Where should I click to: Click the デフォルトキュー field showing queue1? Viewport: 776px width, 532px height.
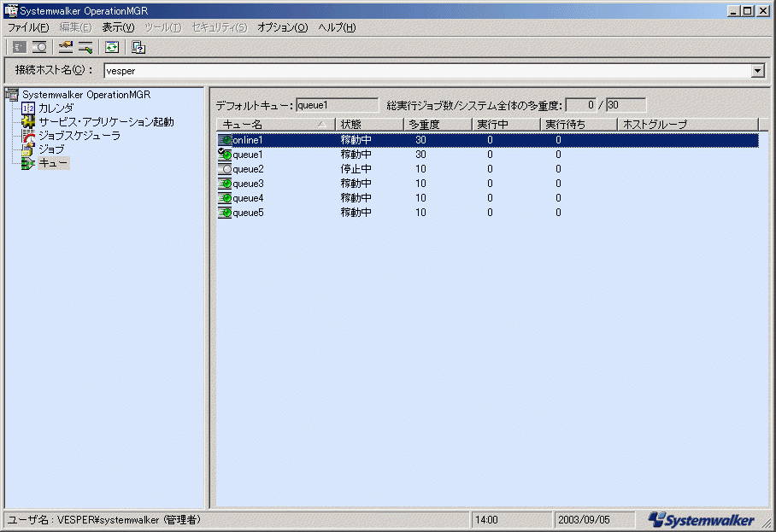(x=337, y=105)
